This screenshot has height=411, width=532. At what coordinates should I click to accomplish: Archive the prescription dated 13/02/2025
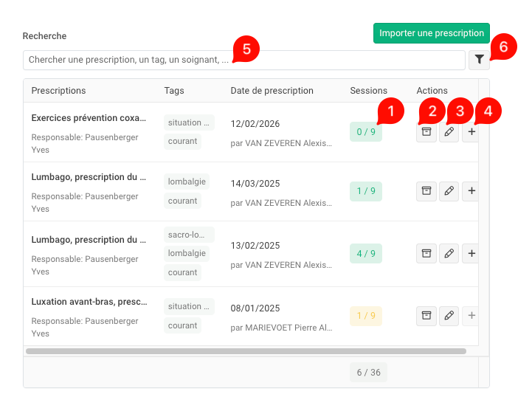pos(426,254)
